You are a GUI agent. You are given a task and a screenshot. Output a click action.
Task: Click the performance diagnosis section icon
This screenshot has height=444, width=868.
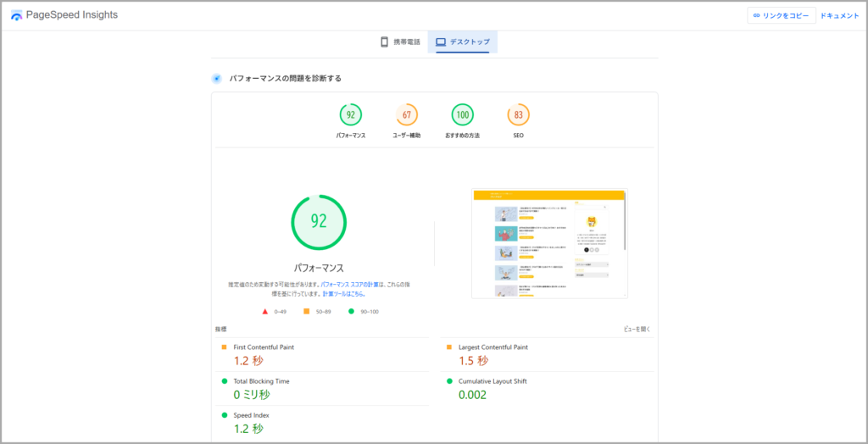(x=217, y=79)
